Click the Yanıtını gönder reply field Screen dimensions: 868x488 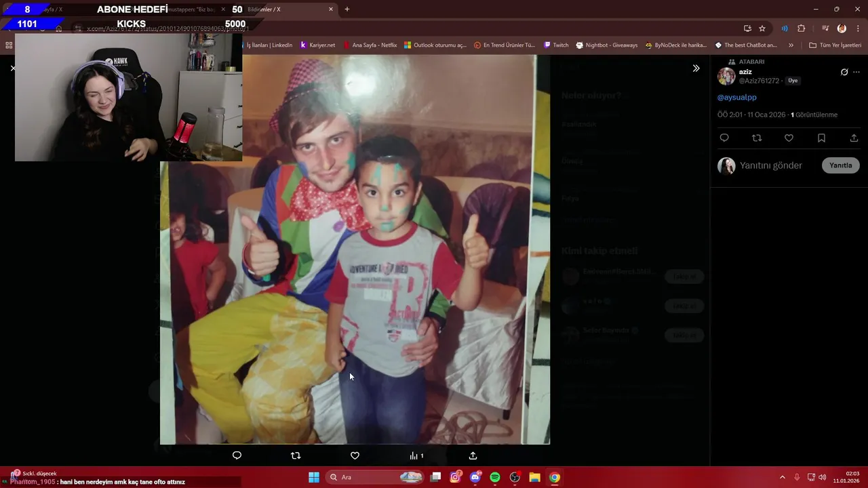[x=771, y=165]
